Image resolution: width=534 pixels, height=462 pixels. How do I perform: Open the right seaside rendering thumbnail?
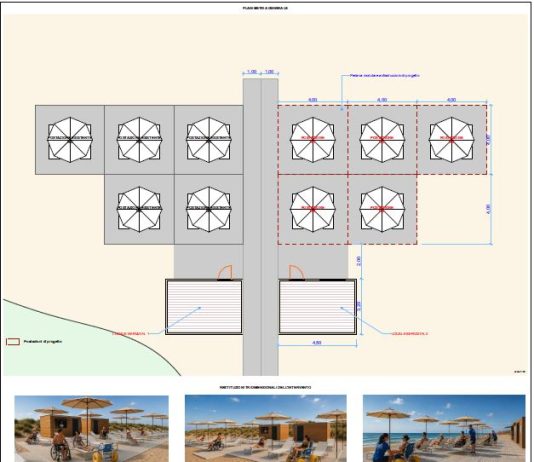pyautogui.click(x=444, y=429)
